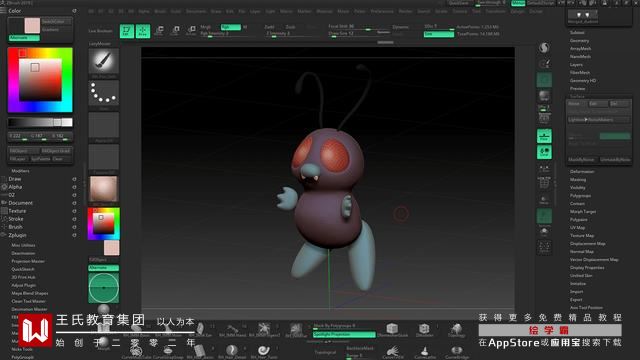
Task: Expand the Layers section in Tool panel
Action: point(576,64)
